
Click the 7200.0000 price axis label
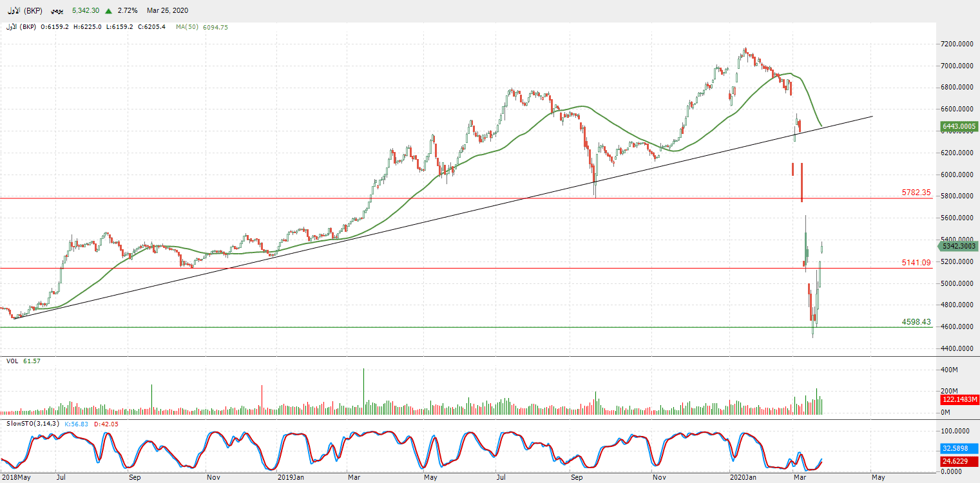point(957,44)
